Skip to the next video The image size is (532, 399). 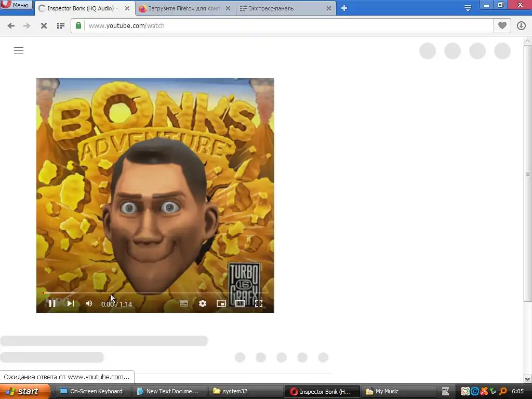(71, 303)
